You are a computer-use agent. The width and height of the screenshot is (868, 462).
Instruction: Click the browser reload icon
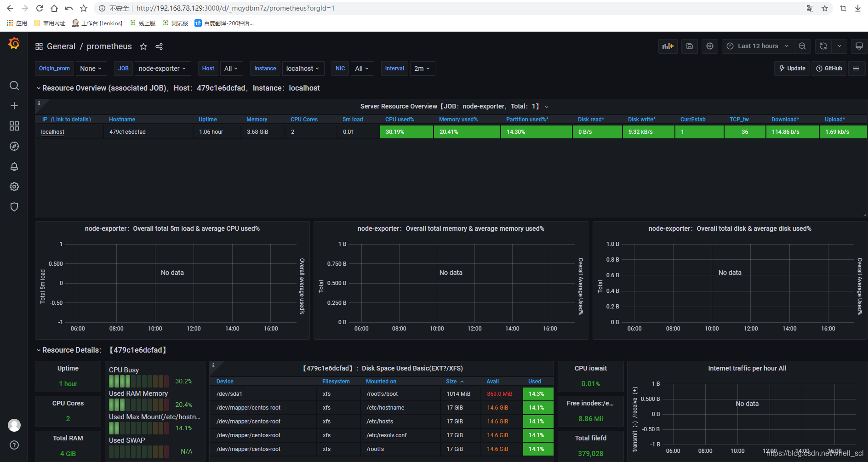pos(40,8)
